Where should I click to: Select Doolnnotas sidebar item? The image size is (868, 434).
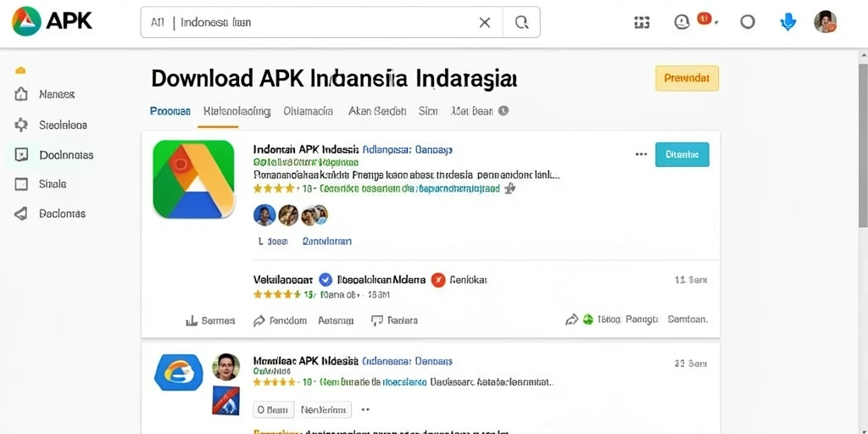click(x=66, y=156)
